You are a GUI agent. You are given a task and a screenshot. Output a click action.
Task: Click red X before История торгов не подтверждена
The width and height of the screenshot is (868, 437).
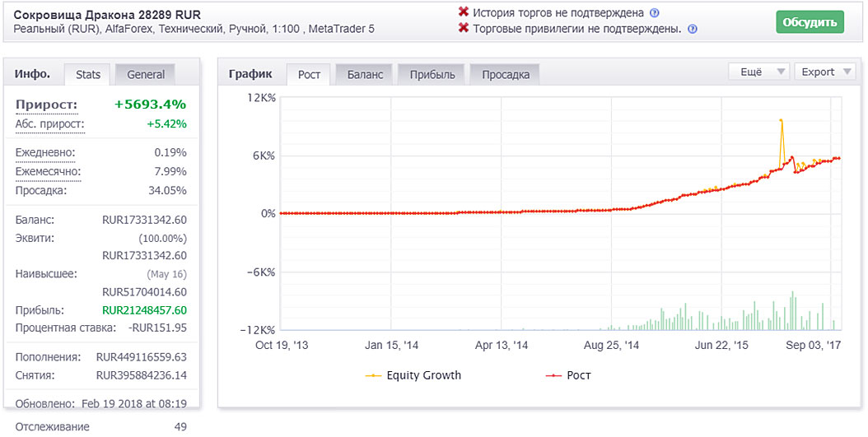[464, 13]
